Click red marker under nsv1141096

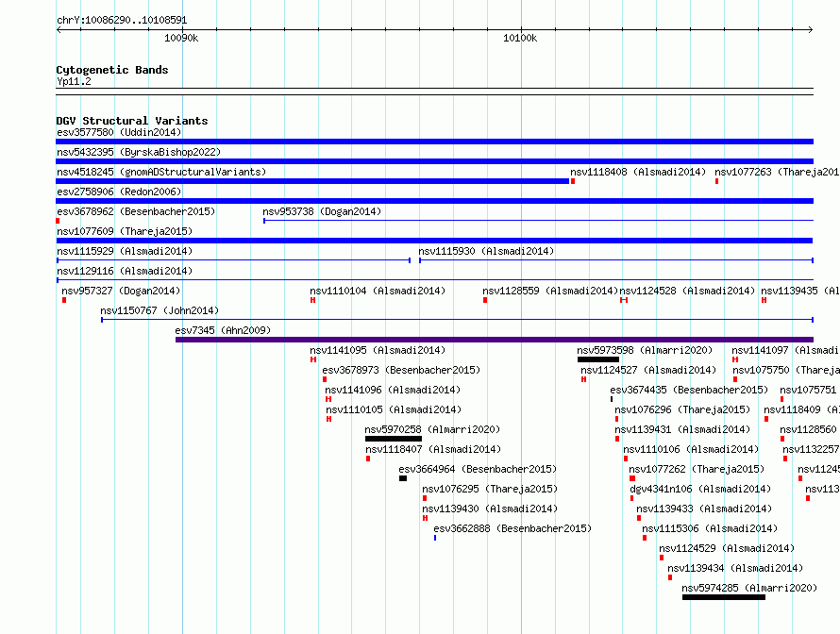click(x=328, y=399)
